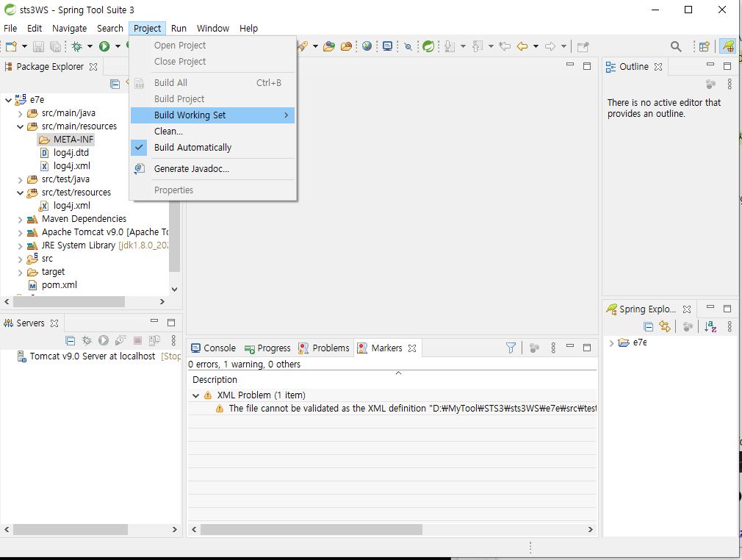Start the server with the play icon
Screen dimensions: 742x560
coord(104,340)
